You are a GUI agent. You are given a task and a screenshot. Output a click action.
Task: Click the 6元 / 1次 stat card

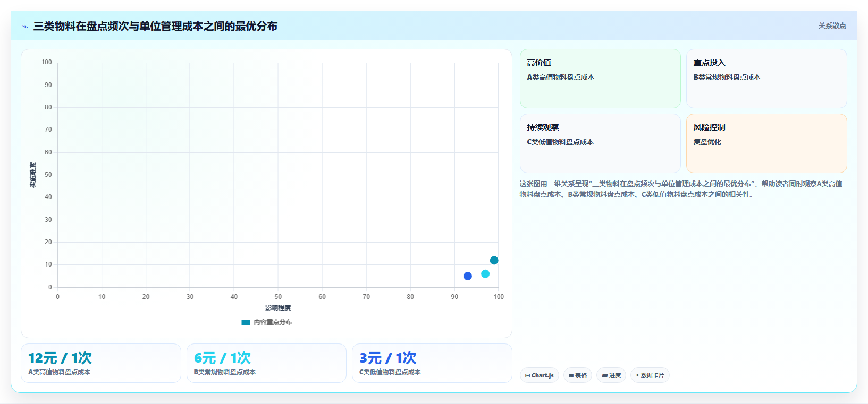tap(266, 363)
